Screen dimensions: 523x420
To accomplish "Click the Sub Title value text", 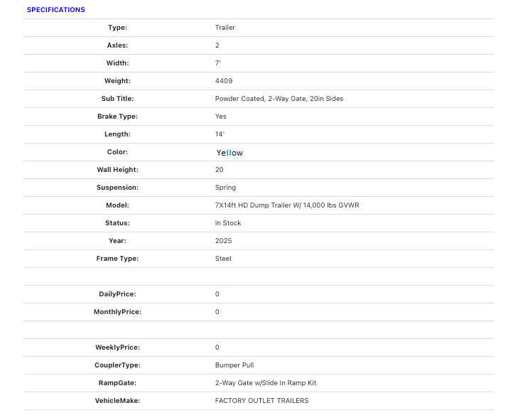I will (x=279, y=99).
